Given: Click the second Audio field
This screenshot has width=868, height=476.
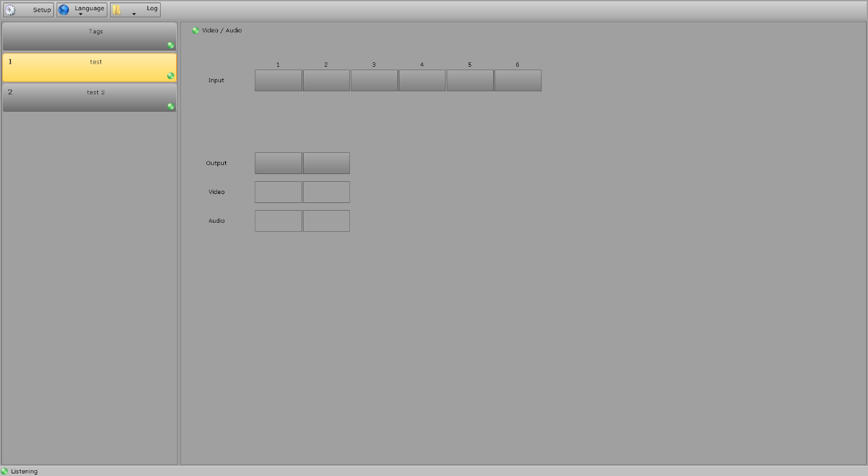Looking at the screenshot, I should coord(326,221).
